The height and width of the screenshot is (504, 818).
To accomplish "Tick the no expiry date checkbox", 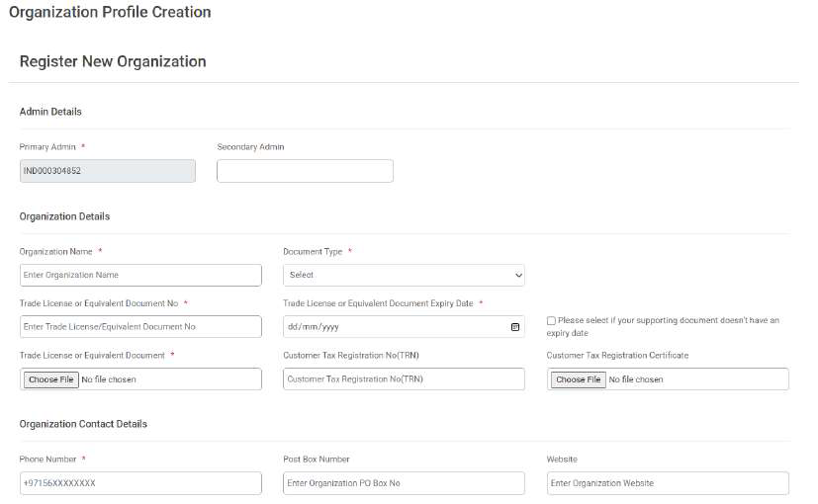I will point(551,320).
